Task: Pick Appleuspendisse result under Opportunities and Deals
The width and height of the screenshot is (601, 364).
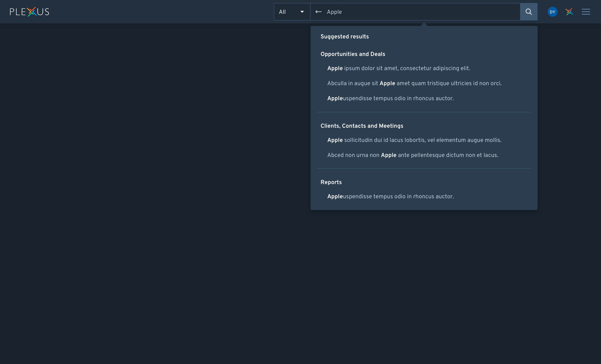Action: click(x=390, y=98)
